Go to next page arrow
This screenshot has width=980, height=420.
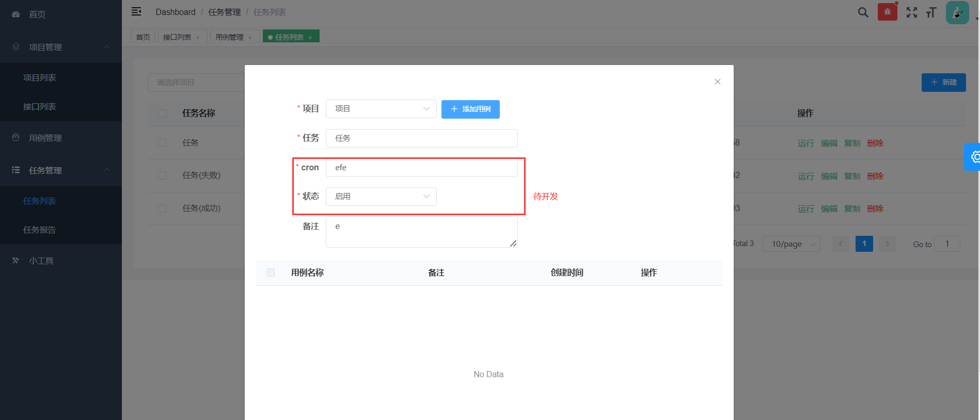coord(888,244)
